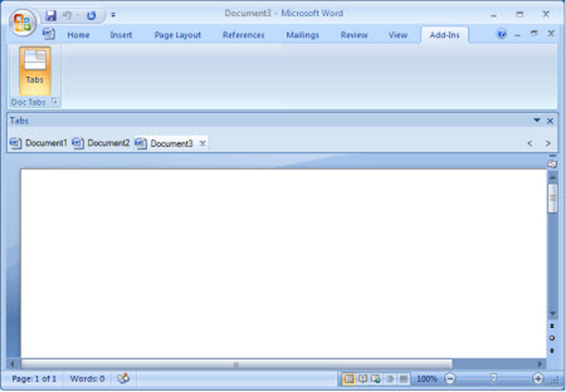Screen dimensions: 566x392
Task: Click Page: 1 of 1 indicator
Action: (x=35, y=378)
